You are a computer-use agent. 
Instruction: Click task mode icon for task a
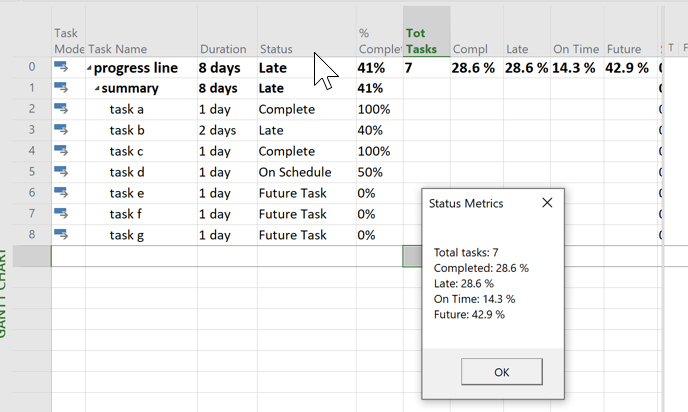pos(62,109)
